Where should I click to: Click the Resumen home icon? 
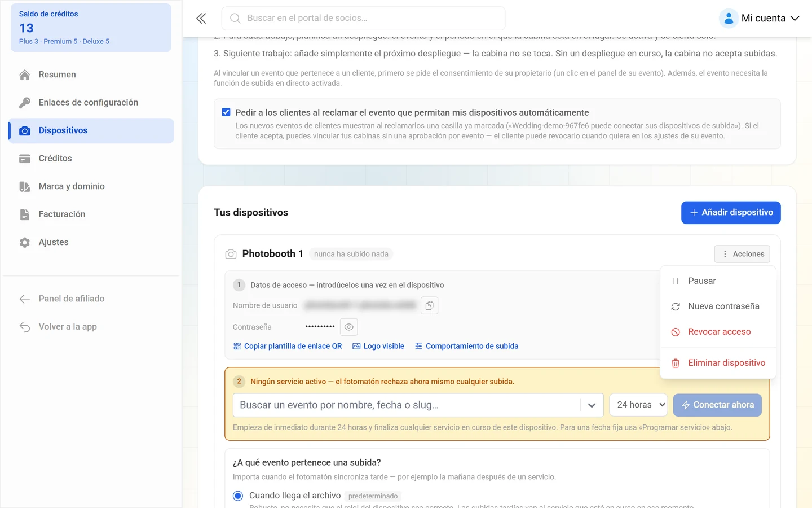coord(25,75)
